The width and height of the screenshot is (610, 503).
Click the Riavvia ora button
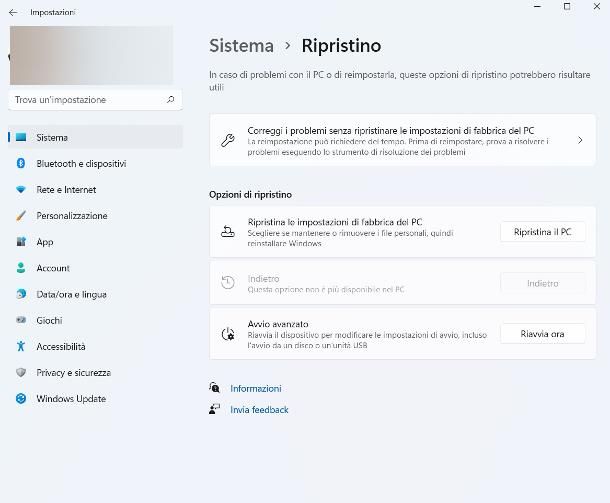(x=543, y=334)
